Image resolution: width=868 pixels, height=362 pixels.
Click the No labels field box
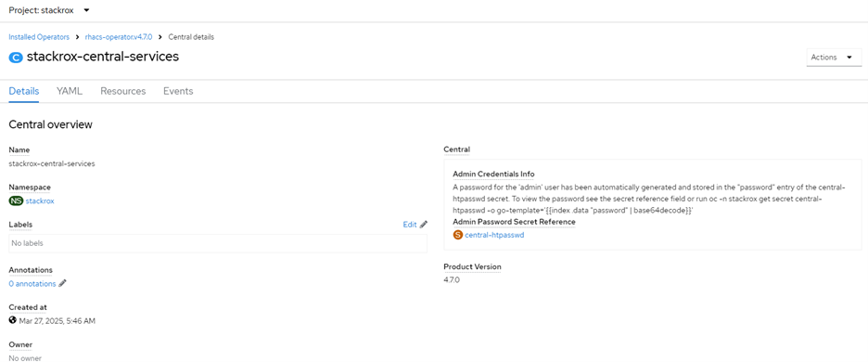tap(218, 243)
